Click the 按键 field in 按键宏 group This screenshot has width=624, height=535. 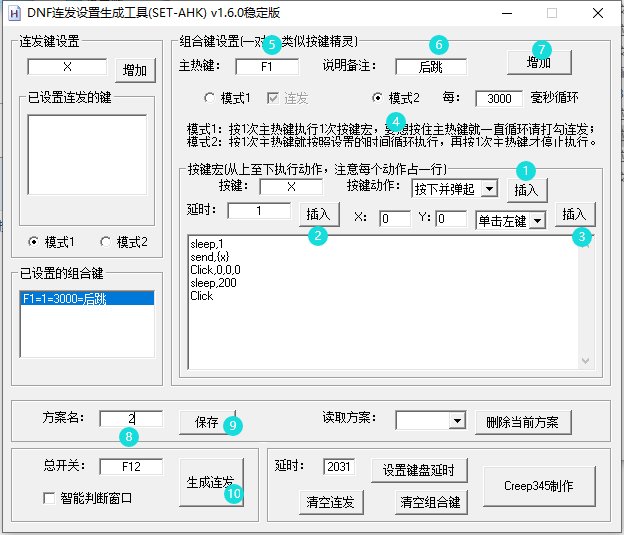pyautogui.click(x=291, y=187)
